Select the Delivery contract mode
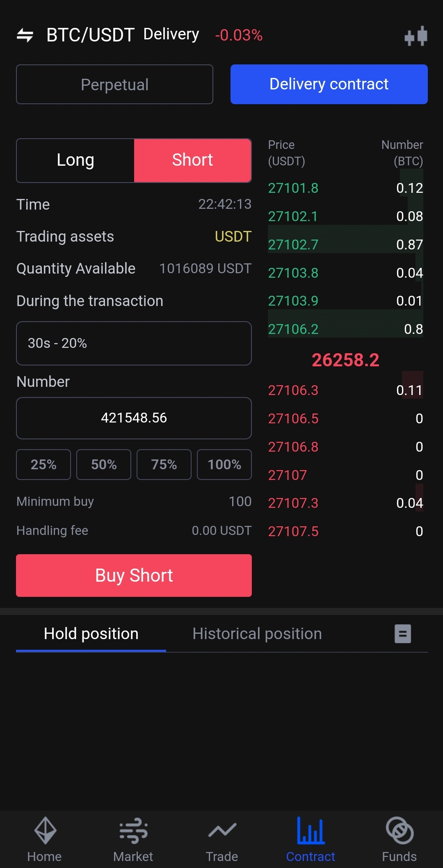 (x=329, y=85)
